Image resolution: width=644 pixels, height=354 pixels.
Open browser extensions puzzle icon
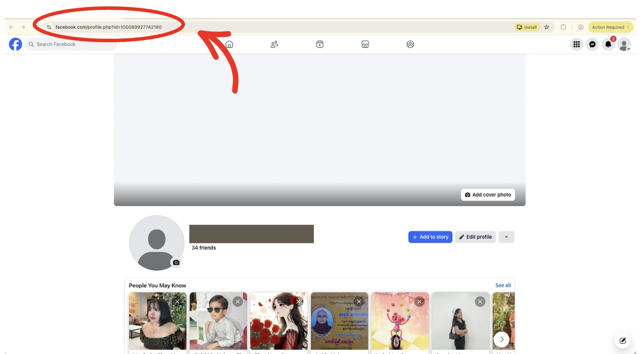pos(563,27)
